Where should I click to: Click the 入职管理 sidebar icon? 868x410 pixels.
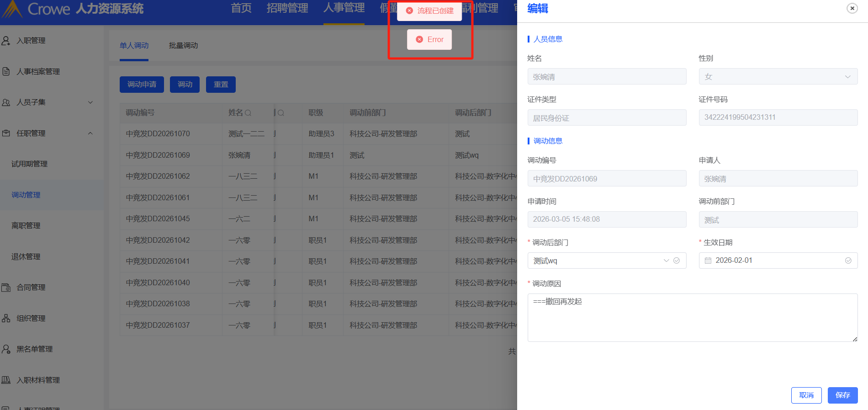tap(6, 41)
